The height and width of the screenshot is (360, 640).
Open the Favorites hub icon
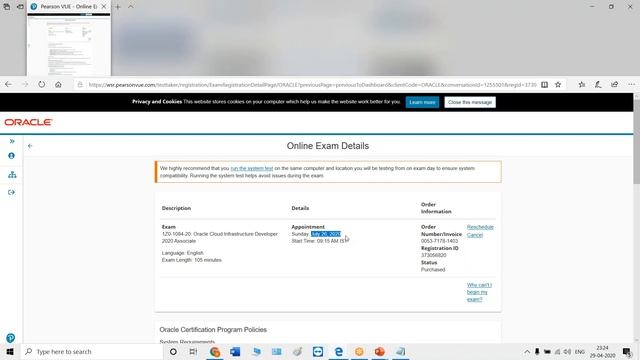(582, 84)
